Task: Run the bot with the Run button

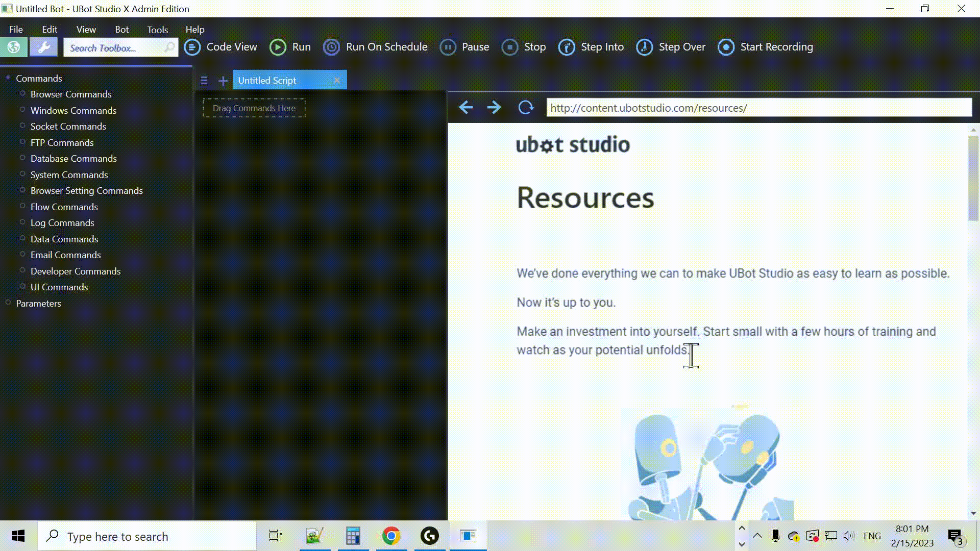Action: tap(290, 47)
